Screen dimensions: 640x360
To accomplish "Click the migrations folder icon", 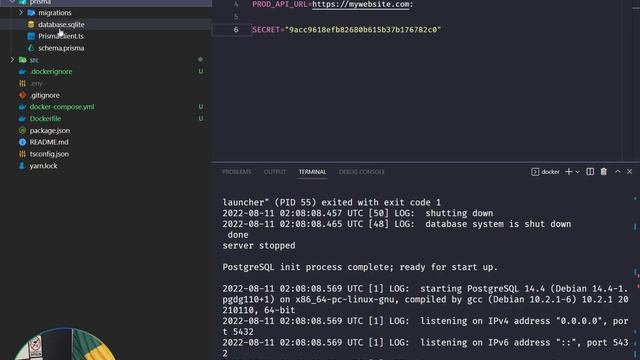I will (31, 13).
